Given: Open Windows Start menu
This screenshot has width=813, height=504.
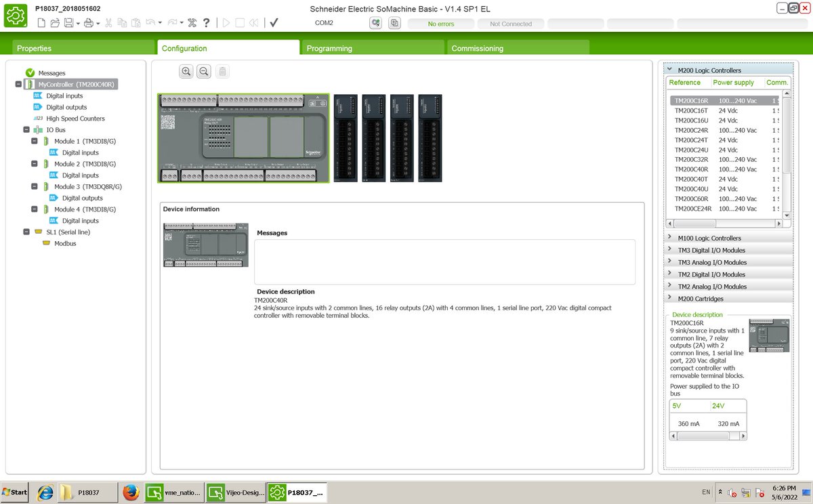Looking at the screenshot, I should tap(16, 492).
